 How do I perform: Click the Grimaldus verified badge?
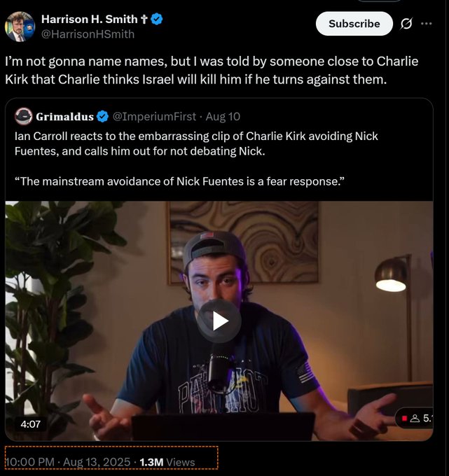click(103, 117)
